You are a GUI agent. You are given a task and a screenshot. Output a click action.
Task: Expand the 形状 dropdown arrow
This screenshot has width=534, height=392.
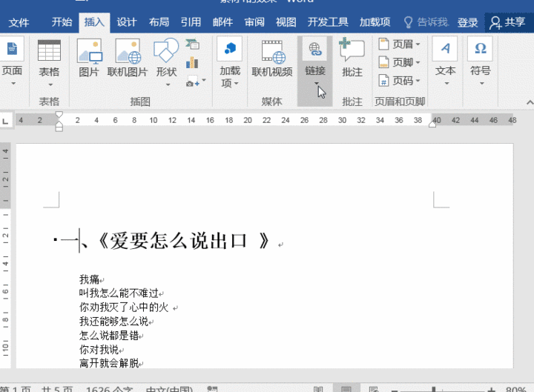point(168,84)
